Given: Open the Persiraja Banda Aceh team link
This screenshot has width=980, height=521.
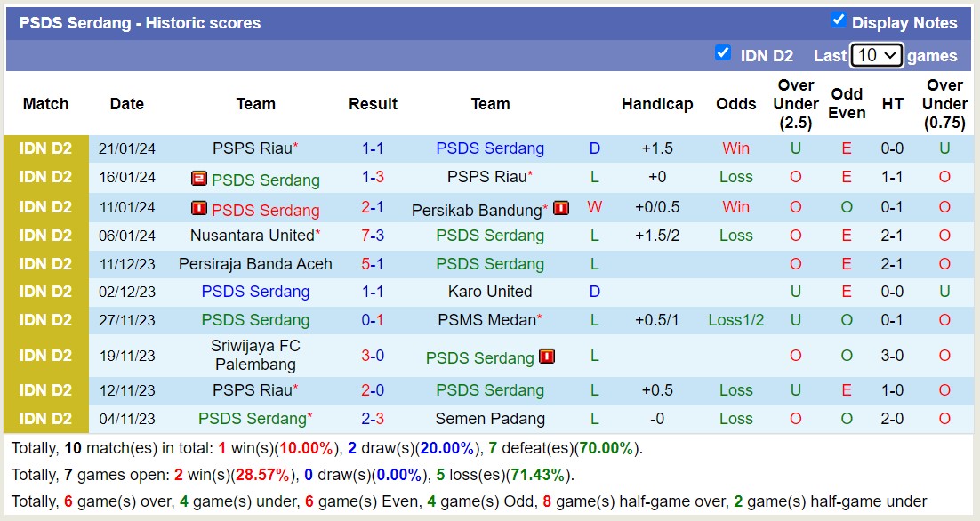Looking at the screenshot, I should (255, 264).
